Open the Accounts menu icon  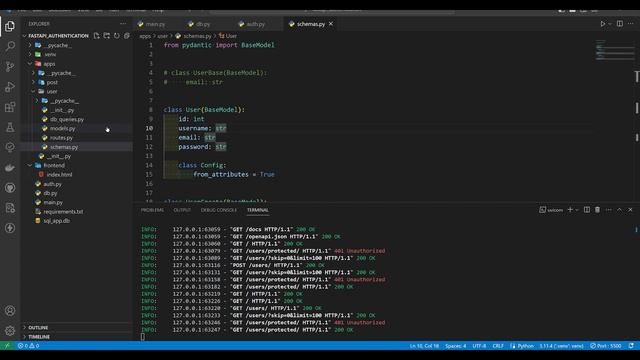10,311
